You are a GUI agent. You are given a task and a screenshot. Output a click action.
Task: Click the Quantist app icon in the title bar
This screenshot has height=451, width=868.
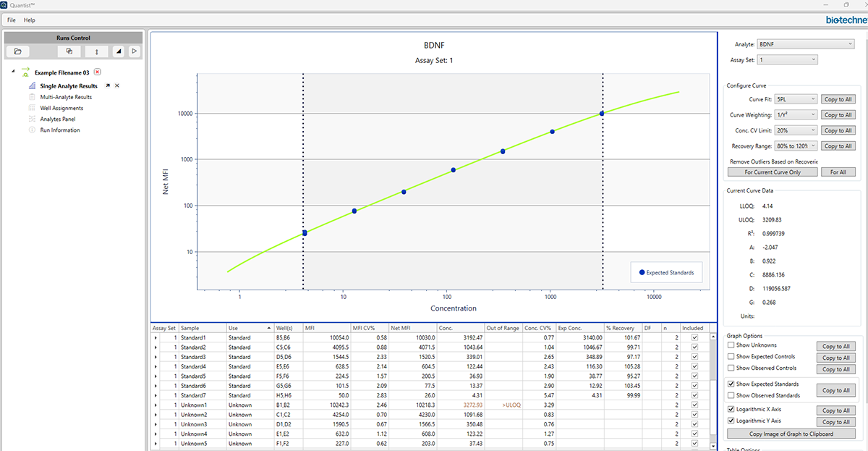(5, 4)
